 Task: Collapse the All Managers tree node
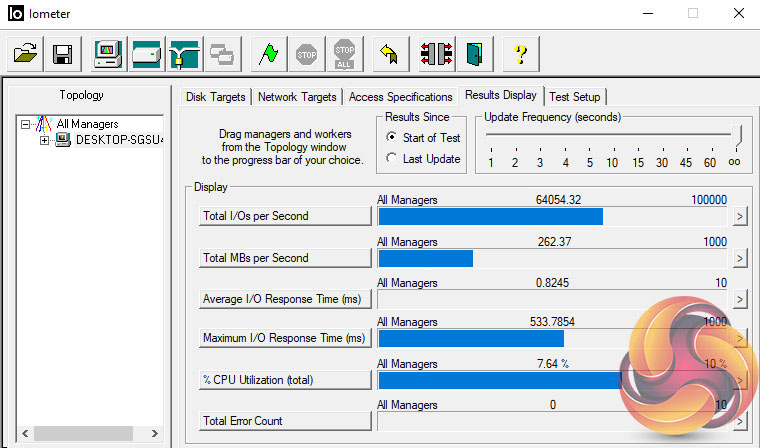pos(26,124)
